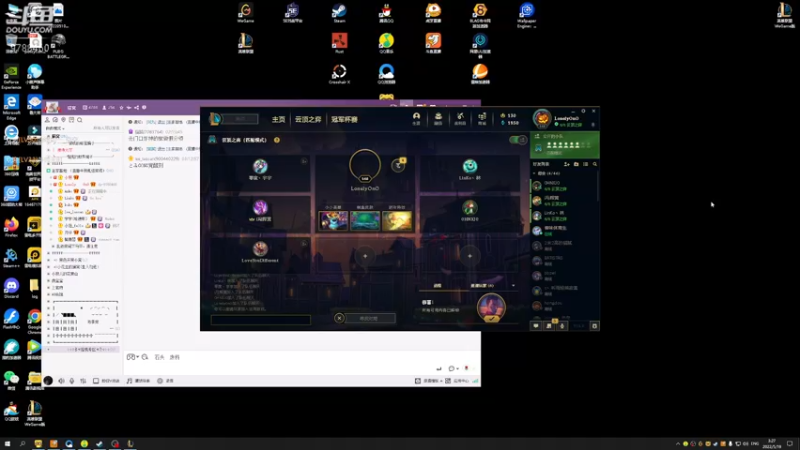The height and width of the screenshot is (450, 800).
Task: Click the 涂鸦 button in the YY chat toolbar
Action: [x=174, y=357]
